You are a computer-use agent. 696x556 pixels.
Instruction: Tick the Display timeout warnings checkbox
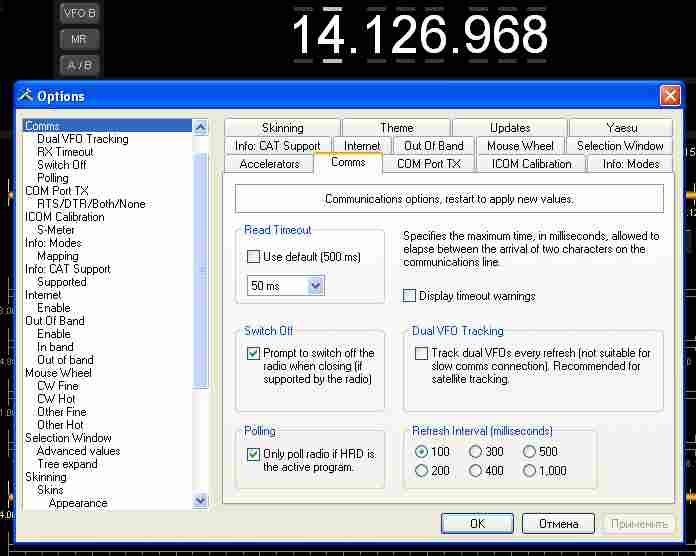tap(409, 296)
